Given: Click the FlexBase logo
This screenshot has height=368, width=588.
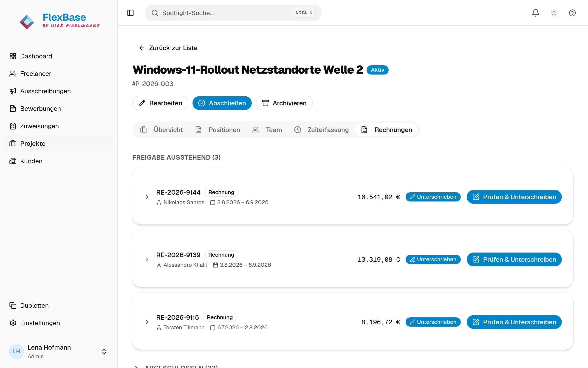Looking at the screenshot, I should click(x=59, y=21).
